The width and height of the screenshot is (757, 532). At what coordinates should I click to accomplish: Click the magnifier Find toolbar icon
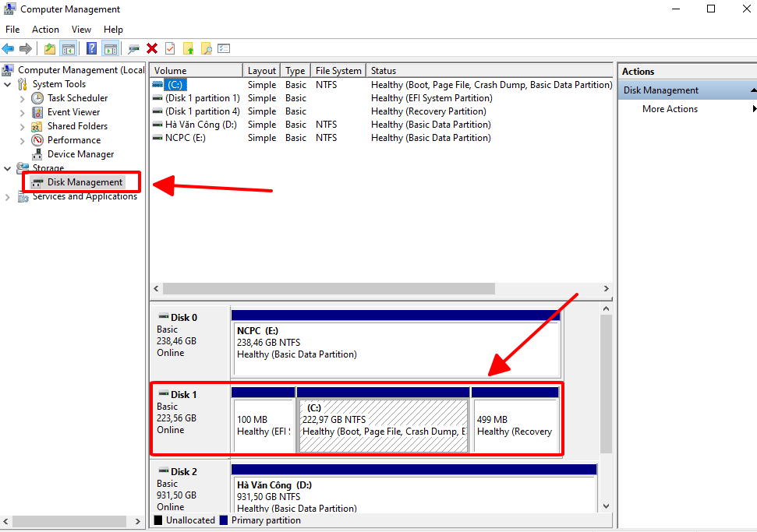pyautogui.click(x=206, y=49)
